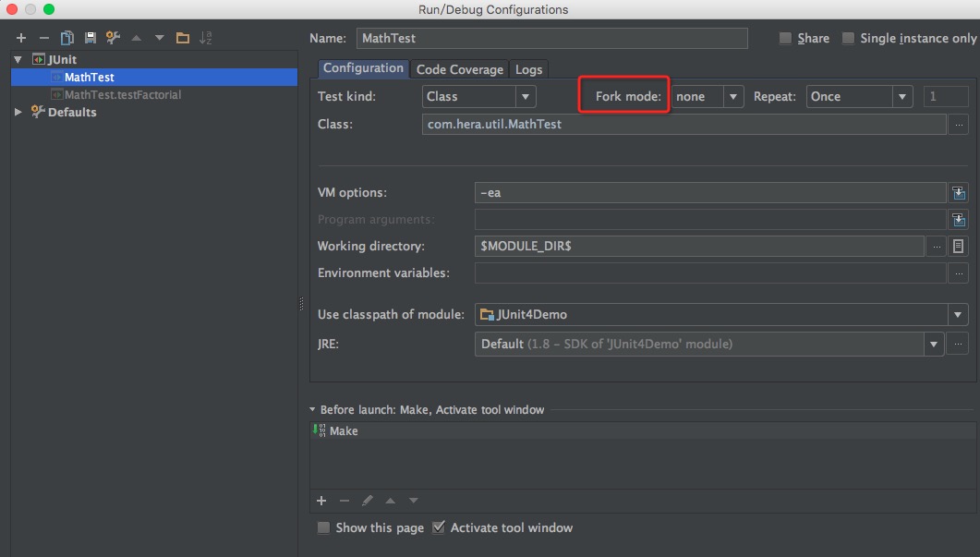
Task: Click the Program arguments input field
Action: pos(710,220)
